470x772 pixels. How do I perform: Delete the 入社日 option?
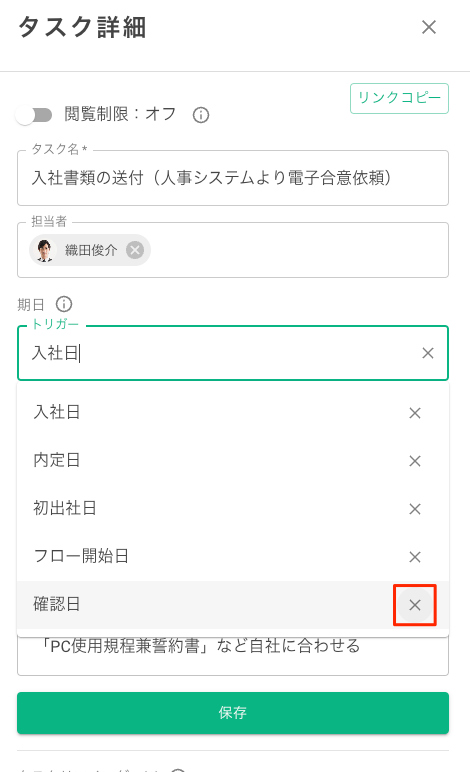(415, 413)
